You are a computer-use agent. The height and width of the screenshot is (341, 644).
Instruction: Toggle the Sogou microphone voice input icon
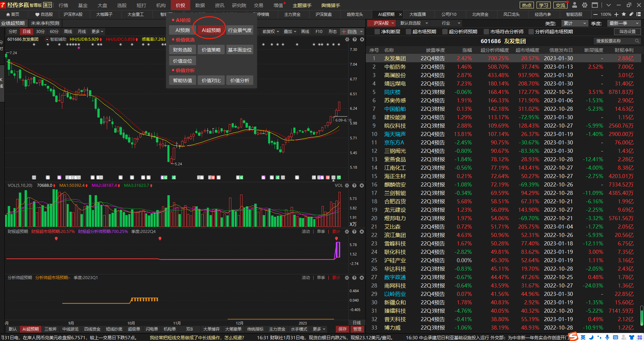607,337
